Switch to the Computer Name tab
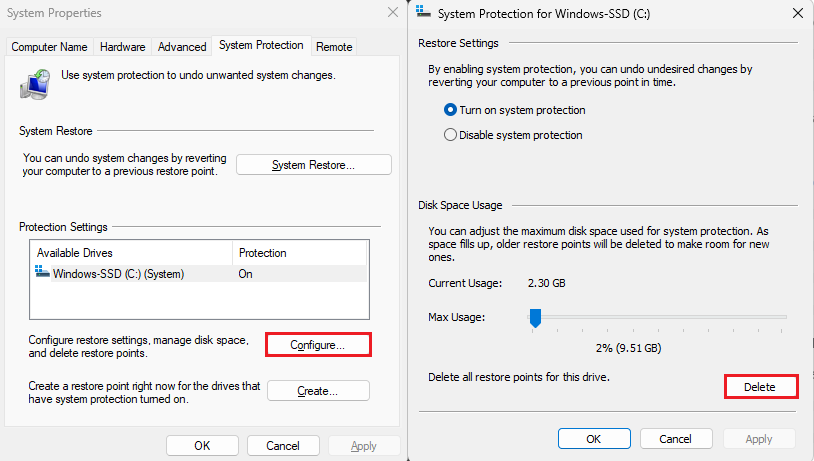Image resolution: width=814 pixels, height=461 pixels. click(x=50, y=47)
